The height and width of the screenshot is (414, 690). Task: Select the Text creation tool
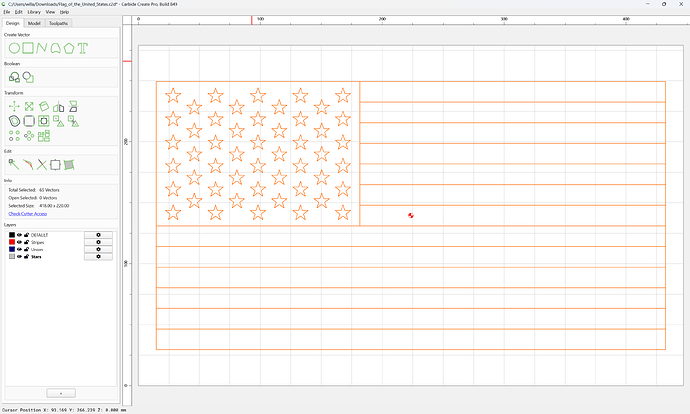pyautogui.click(x=83, y=48)
